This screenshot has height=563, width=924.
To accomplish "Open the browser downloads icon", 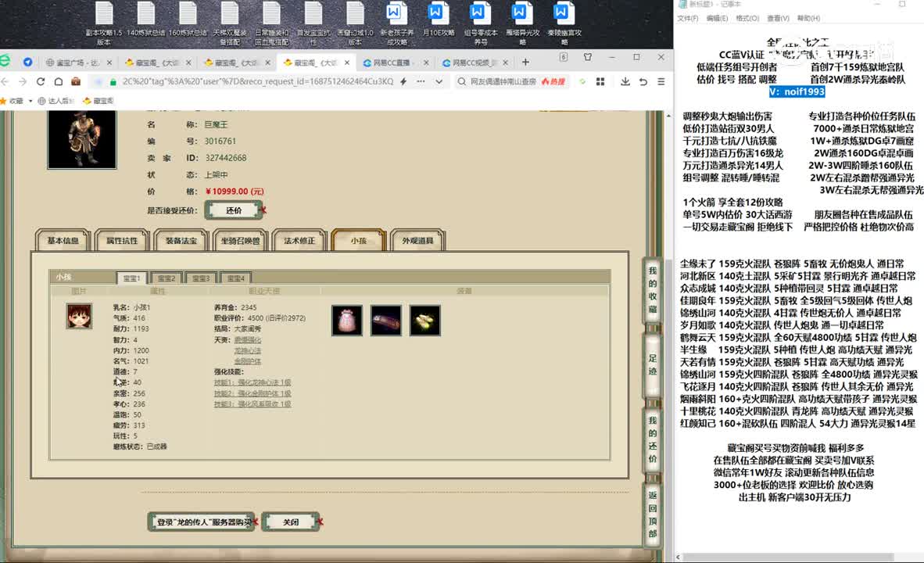I will click(625, 81).
